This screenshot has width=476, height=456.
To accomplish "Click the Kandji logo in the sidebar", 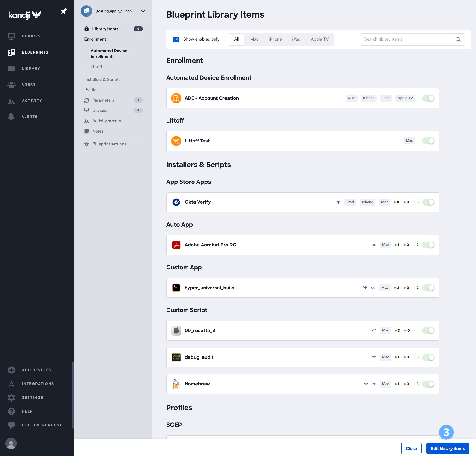I will tap(24, 14).
